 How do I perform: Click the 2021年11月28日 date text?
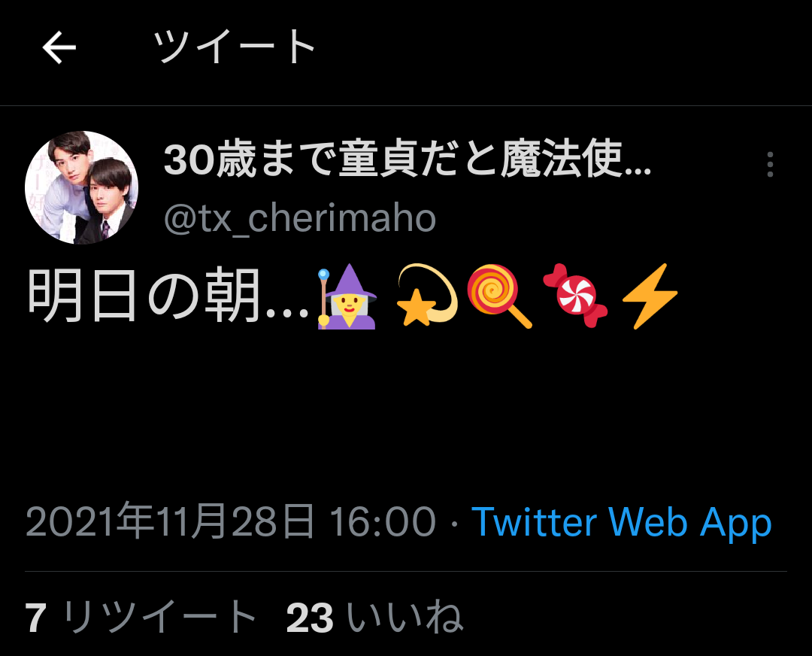(x=170, y=521)
